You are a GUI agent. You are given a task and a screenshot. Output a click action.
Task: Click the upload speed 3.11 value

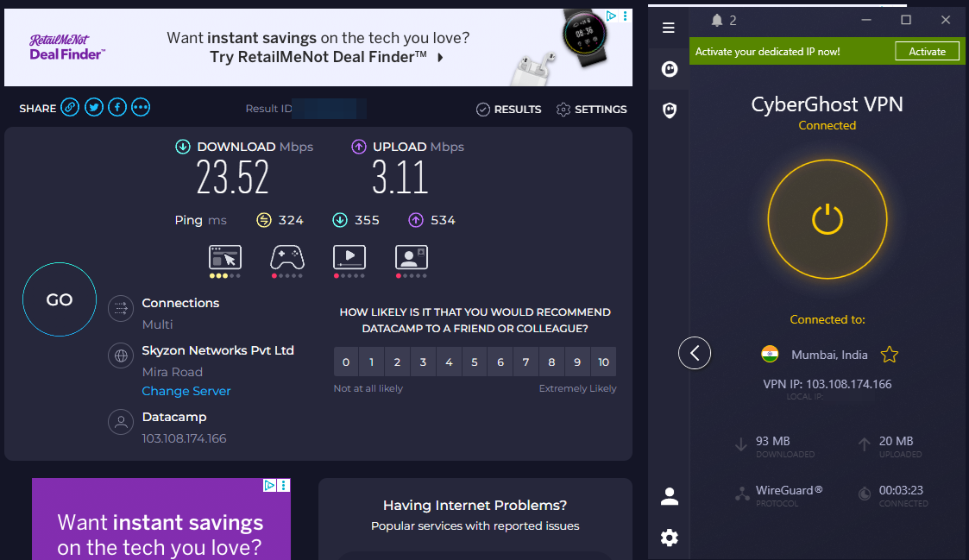(400, 178)
